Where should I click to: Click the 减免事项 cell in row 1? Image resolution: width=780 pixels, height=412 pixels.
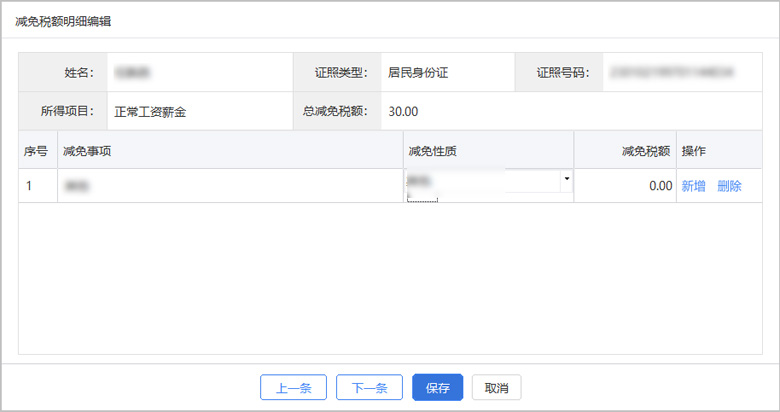click(230, 186)
